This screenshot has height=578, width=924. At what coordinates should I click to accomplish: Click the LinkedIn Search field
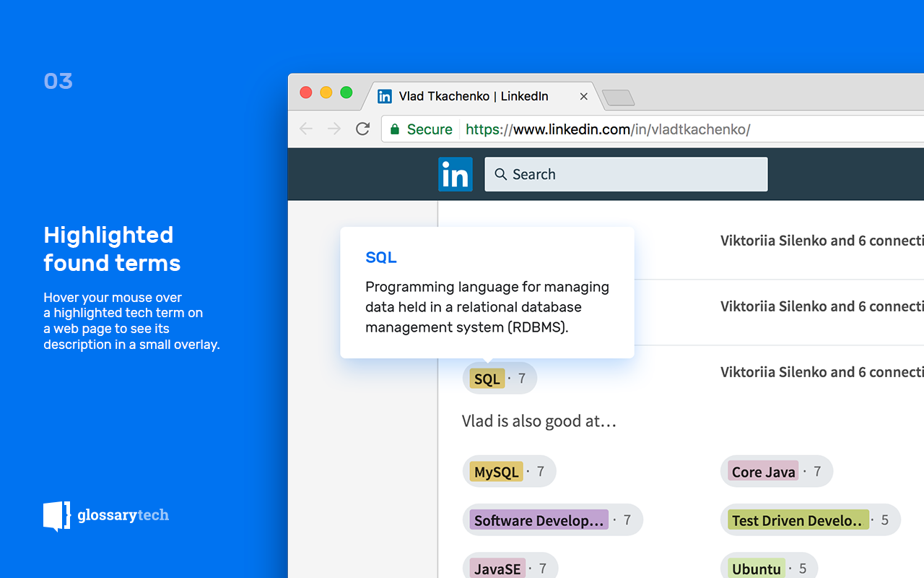click(626, 174)
